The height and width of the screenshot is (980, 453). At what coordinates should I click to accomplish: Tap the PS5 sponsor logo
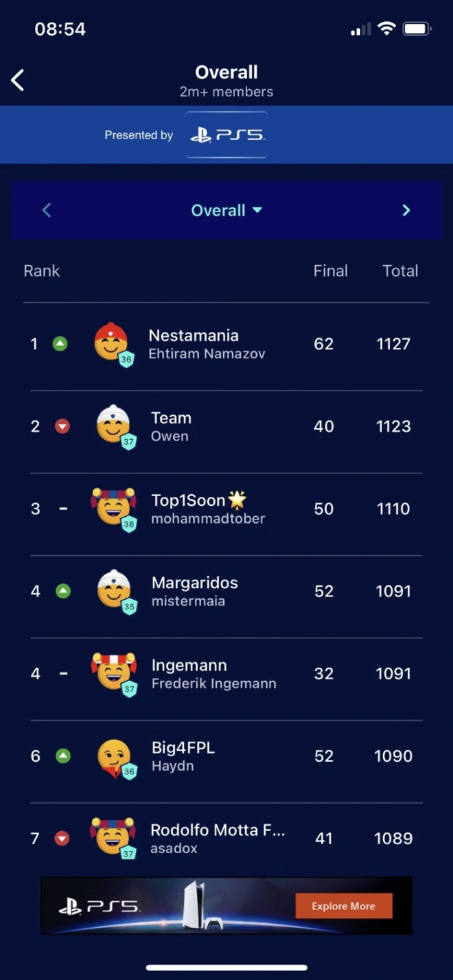coord(226,135)
